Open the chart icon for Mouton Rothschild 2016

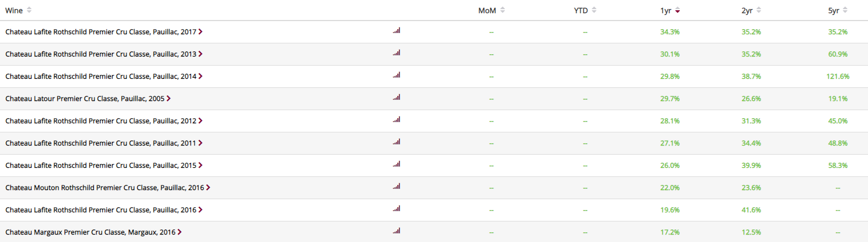click(396, 187)
